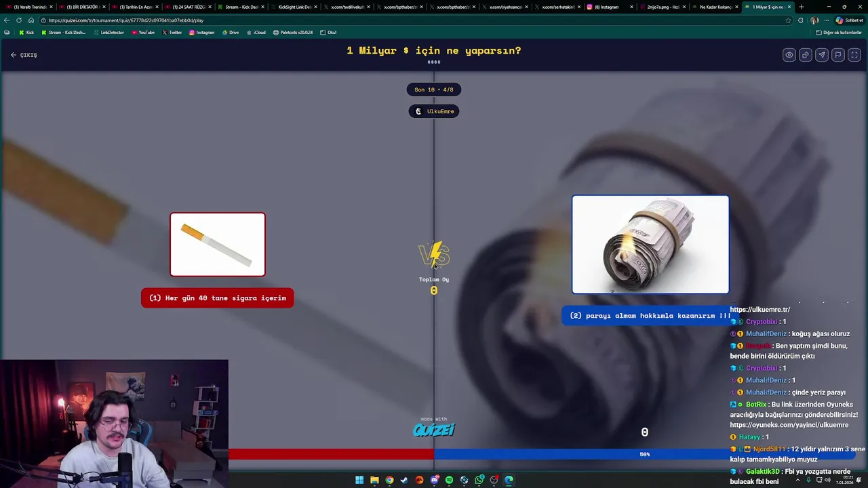Click the oyuneks.com/yayinci/ulkuemre chat link

coord(789,425)
